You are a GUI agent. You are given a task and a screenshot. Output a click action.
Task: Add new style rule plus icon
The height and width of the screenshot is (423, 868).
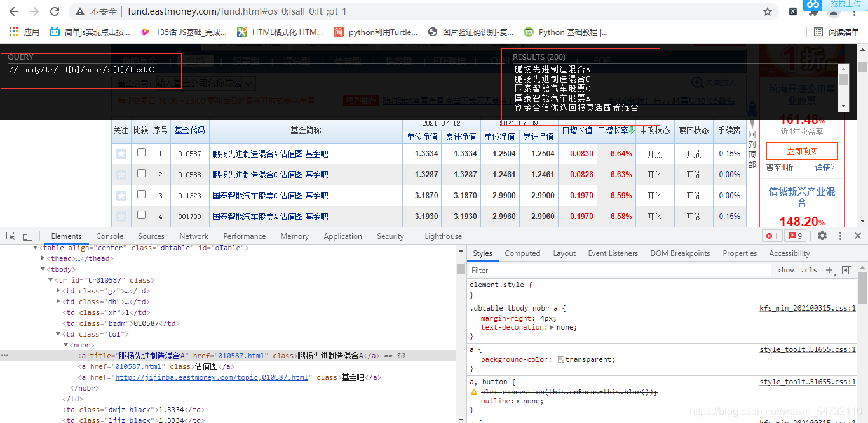(829, 270)
